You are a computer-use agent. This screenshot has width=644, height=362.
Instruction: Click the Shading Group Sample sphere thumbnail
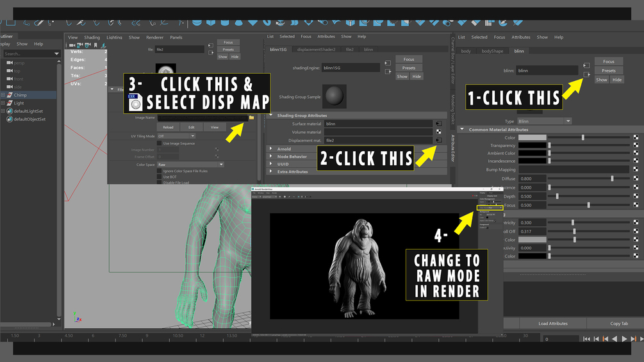coord(334,96)
